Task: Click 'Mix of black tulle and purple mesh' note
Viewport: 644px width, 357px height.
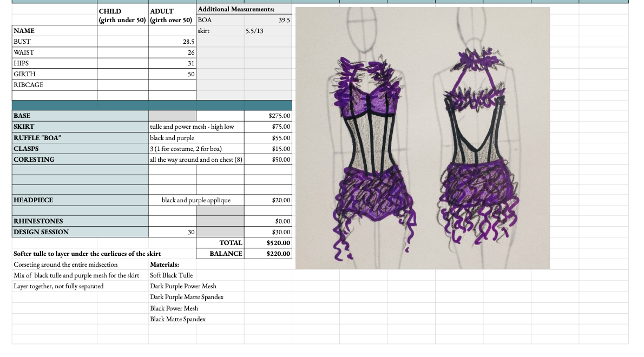Action: tap(76, 275)
